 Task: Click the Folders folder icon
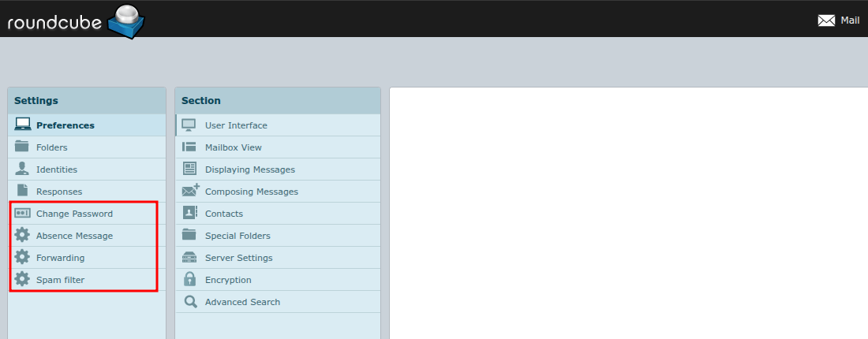pos(23,147)
